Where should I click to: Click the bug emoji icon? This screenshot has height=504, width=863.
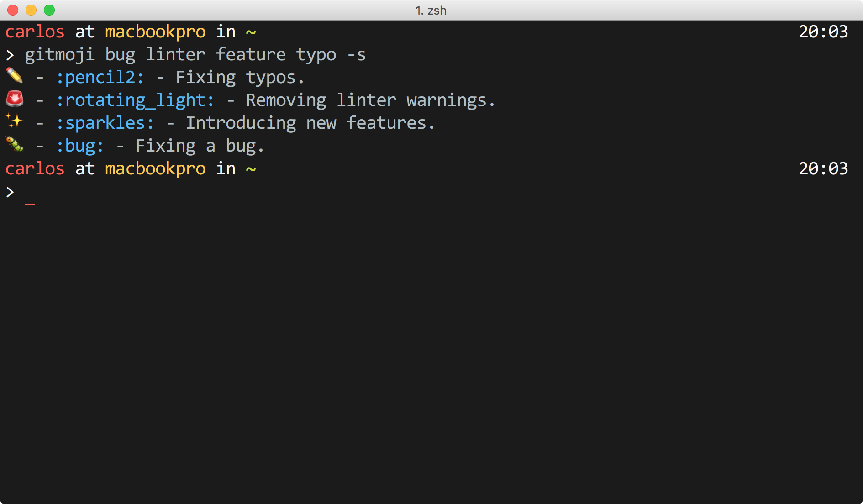14,145
